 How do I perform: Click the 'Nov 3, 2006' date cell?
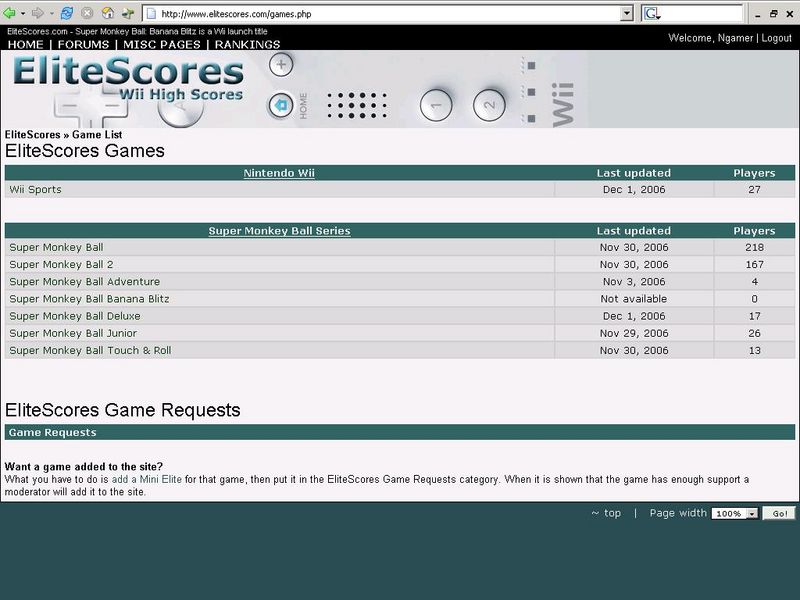point(634,282)
